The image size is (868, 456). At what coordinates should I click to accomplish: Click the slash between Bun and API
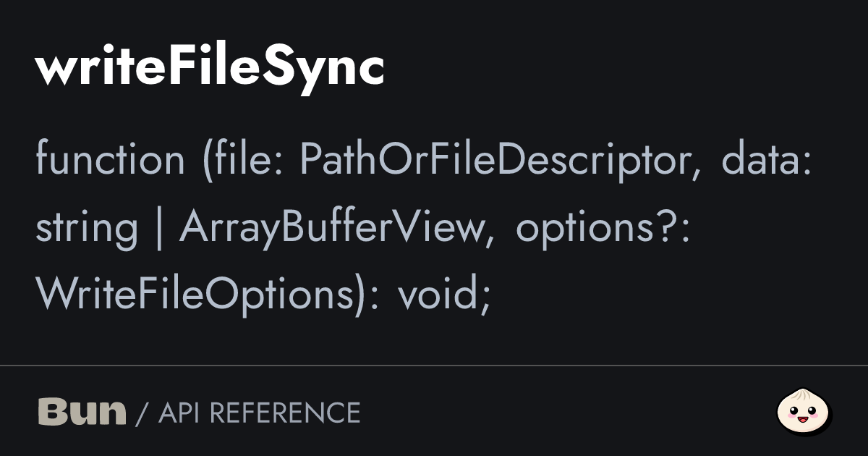tap(142, 413)
